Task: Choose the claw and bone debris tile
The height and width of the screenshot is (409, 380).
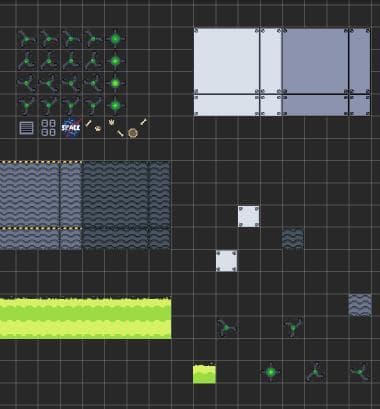Action: [x=115, y=128]
